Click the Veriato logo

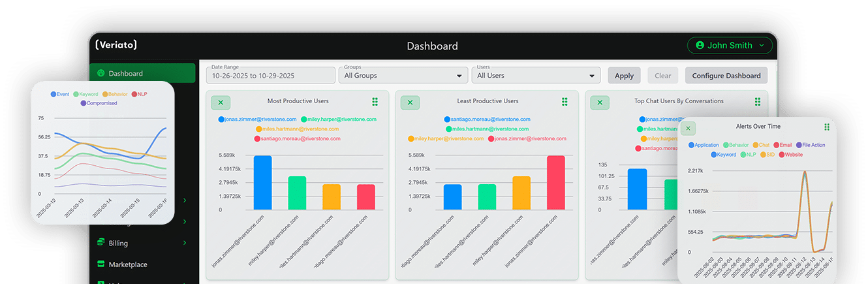coord(116,45)
